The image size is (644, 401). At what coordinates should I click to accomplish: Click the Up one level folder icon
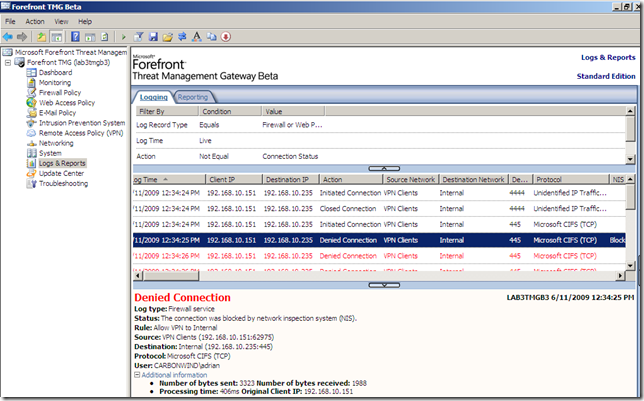(x=41, y=37)
